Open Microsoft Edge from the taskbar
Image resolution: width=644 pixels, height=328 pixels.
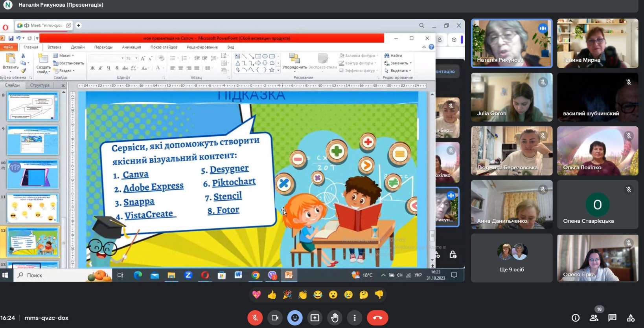pos(138,275)
